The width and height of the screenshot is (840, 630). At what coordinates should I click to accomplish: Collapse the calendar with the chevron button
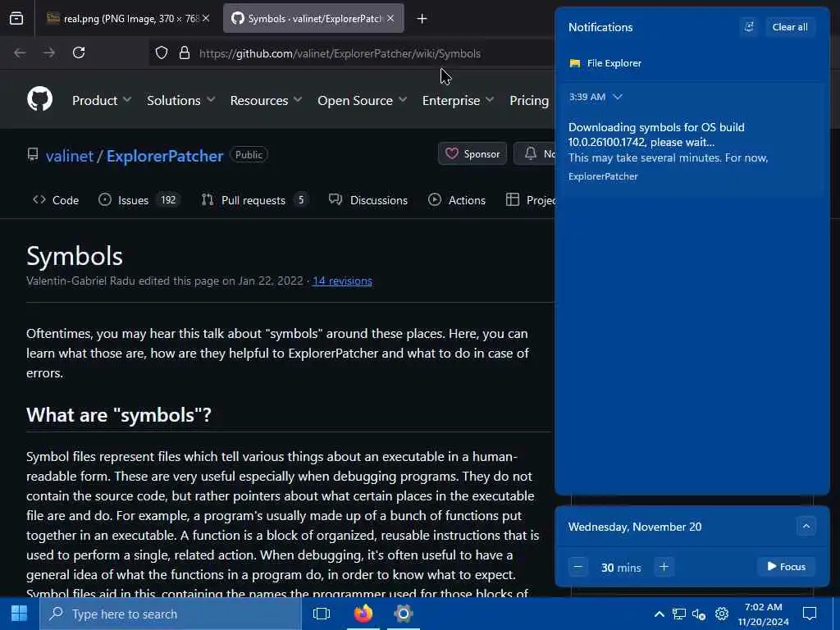806,527
